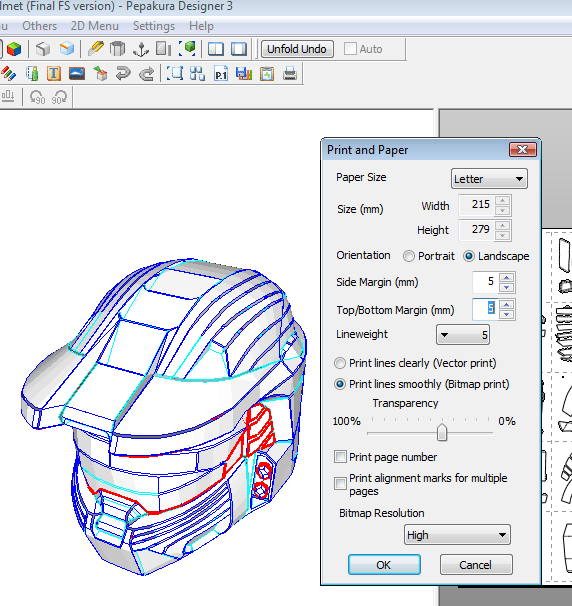Confirm dialog with OK button
The height and width of the screenshot is (606, 572).
point(384,565)
